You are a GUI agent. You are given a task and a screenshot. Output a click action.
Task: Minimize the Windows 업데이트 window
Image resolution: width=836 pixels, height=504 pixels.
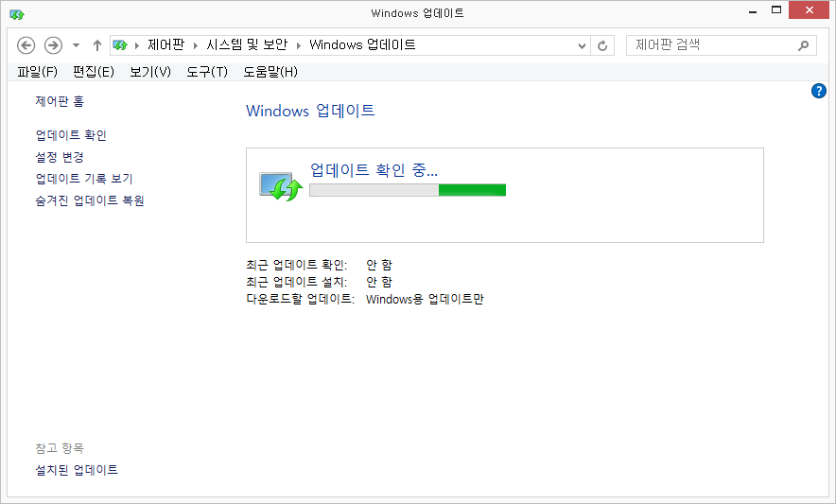click(753, 11)
